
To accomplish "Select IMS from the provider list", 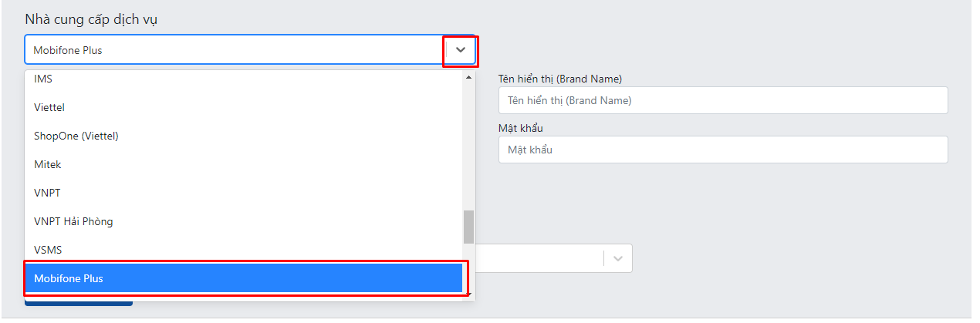I will click(243, 79).
